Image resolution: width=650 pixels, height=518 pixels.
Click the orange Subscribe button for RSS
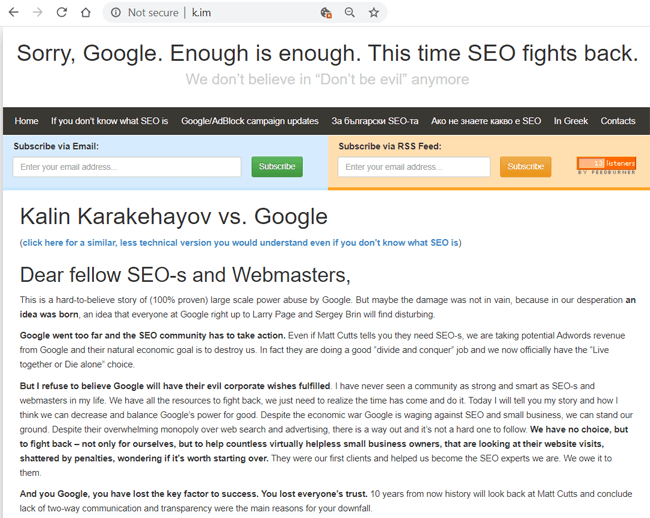526,167
